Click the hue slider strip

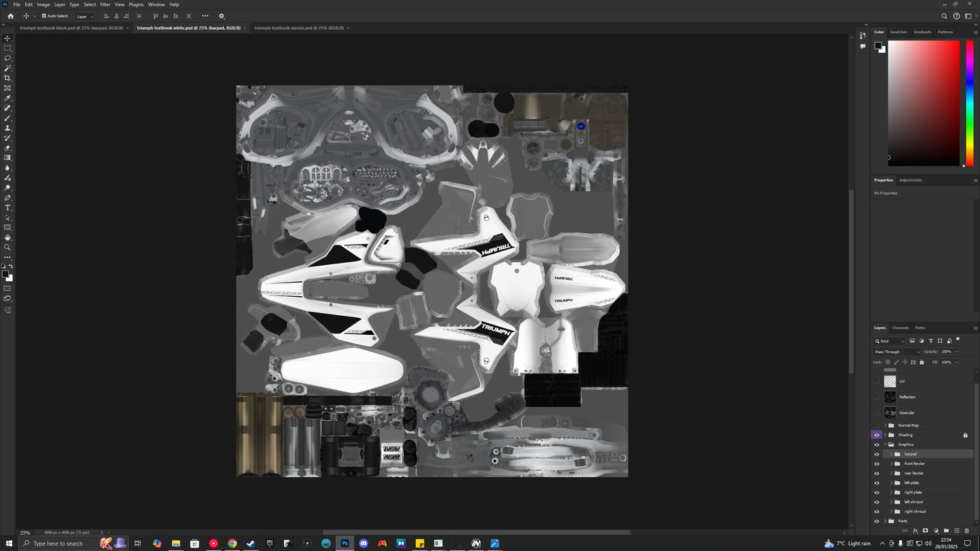970,103
